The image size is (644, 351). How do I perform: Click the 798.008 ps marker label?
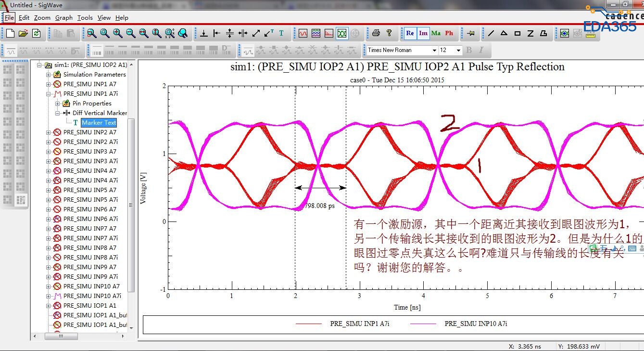pyautogui.click(x=320, y=206)
